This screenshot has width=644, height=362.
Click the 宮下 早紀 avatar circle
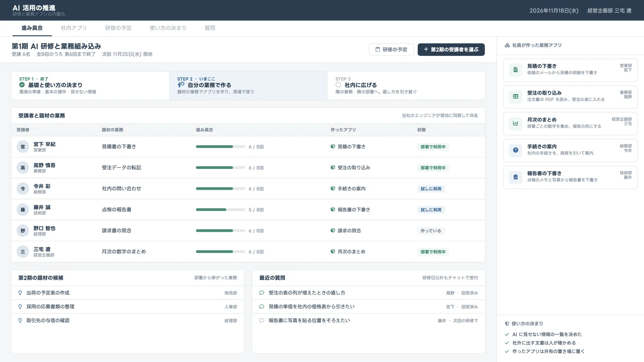tap(23, 147)
